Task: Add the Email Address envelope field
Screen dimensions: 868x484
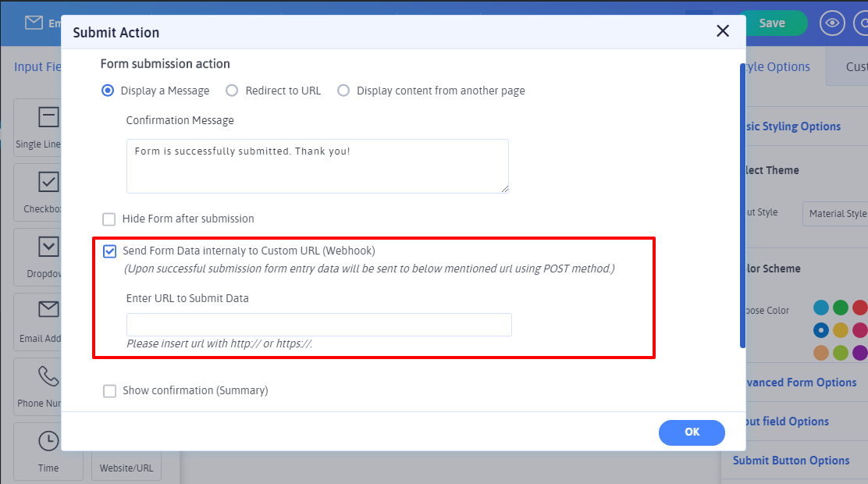Action: [x=48, y=311]
